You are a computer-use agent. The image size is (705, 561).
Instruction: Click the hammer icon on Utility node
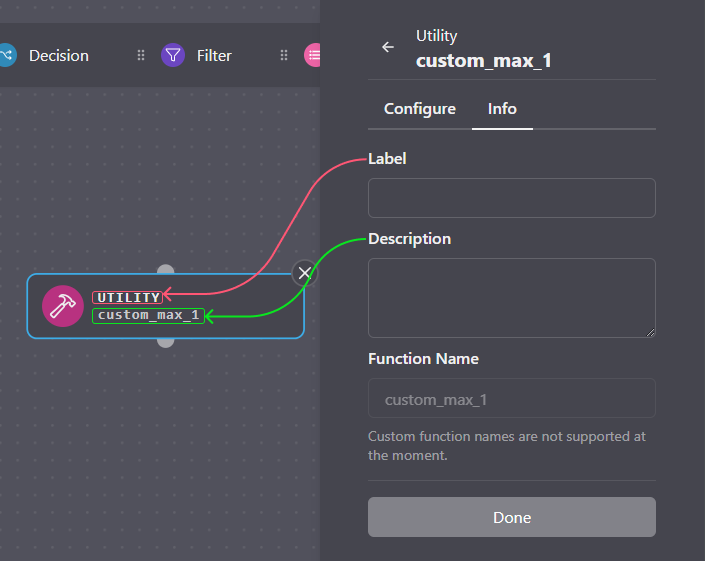[x=63, y=306]
